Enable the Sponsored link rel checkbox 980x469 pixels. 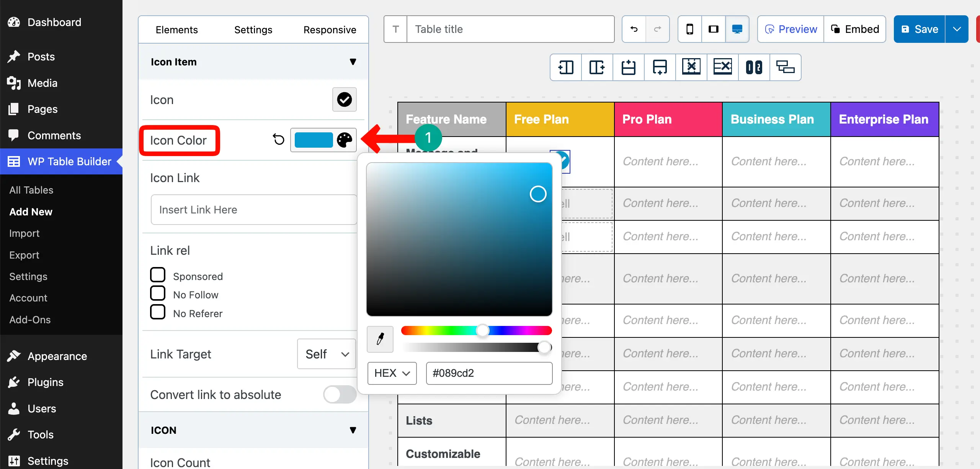[157, 274]
